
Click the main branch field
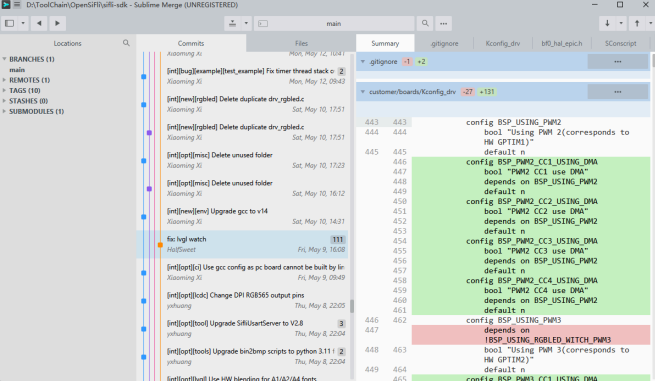click(334, 24)
